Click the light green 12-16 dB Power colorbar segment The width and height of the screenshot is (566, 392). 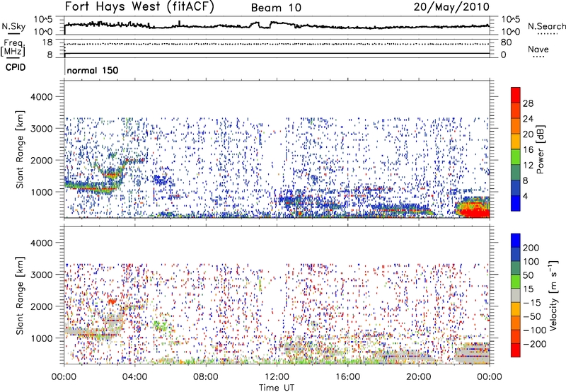tap(516, 157)
